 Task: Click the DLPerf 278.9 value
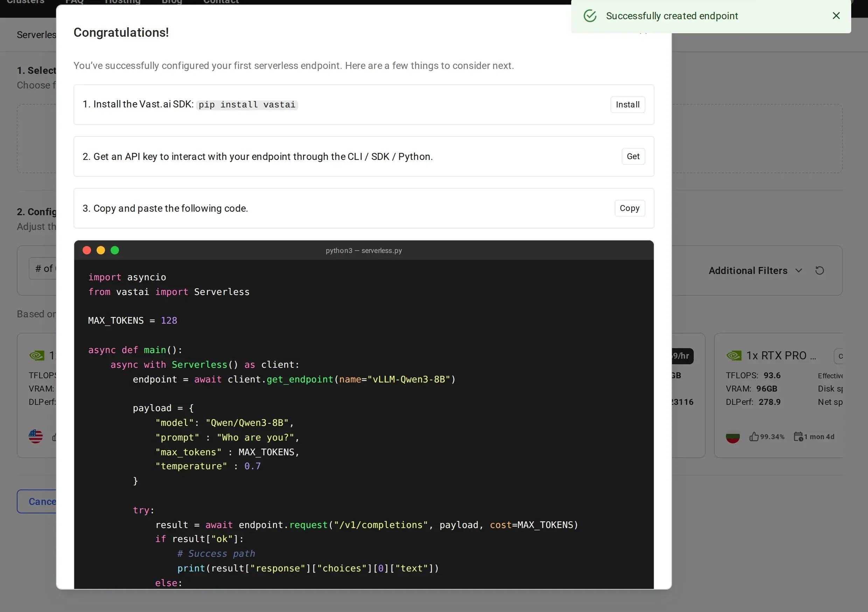coord(769,402)
